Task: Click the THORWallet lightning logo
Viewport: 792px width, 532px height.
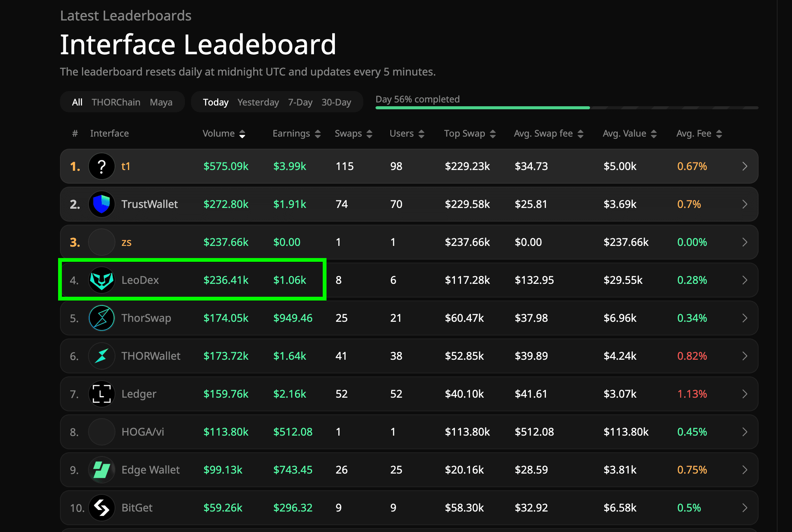Action: point(102,356)
